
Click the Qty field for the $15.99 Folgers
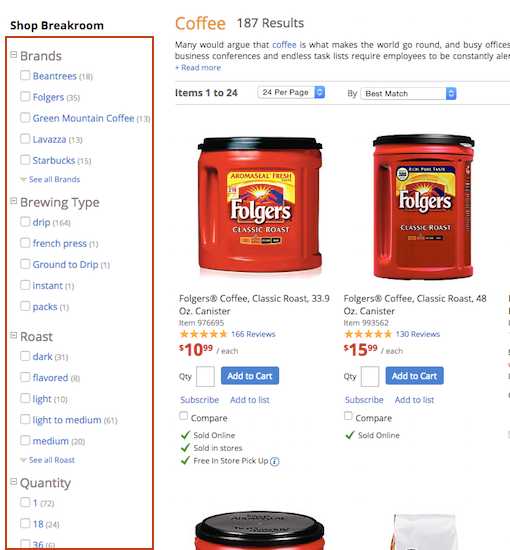(370, 376)
